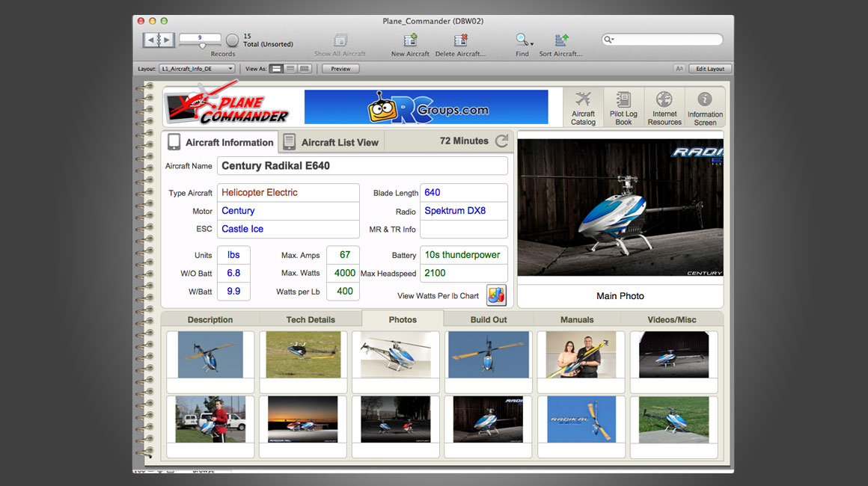Click the W/Batt field 9.9

(x=233, y=292)
